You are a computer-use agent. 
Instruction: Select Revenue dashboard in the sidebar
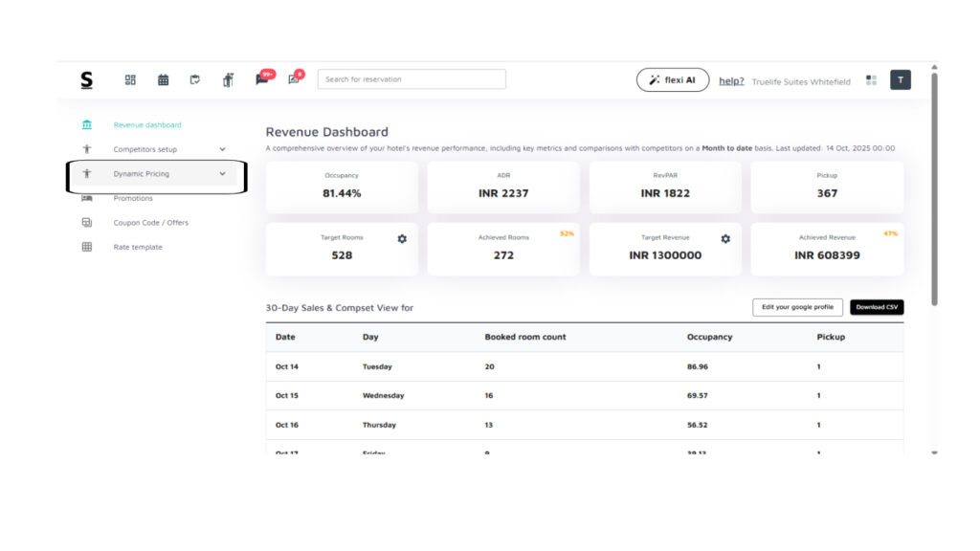tap(146, 125)
